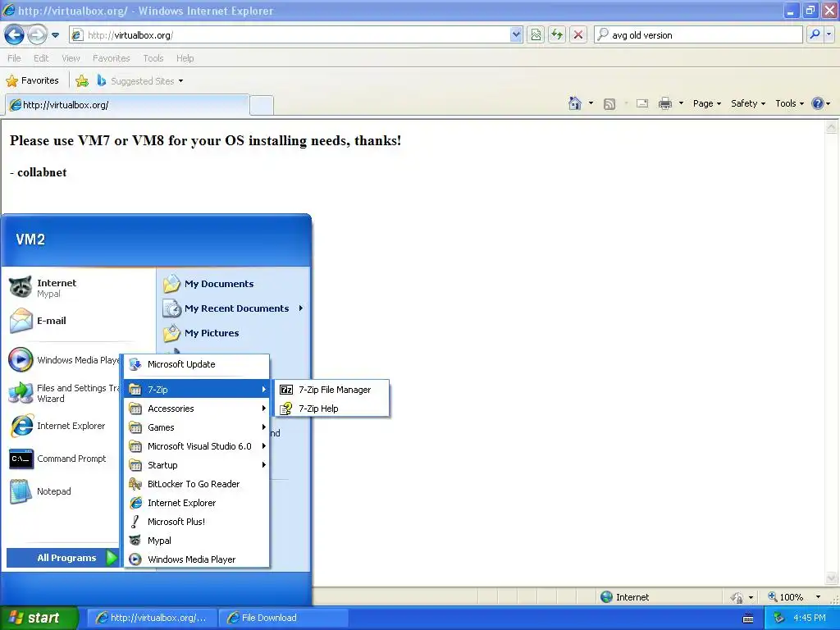Open the Safety dropdown menu
The width and height of the screenshot is (840, 630).
(748, 103)
